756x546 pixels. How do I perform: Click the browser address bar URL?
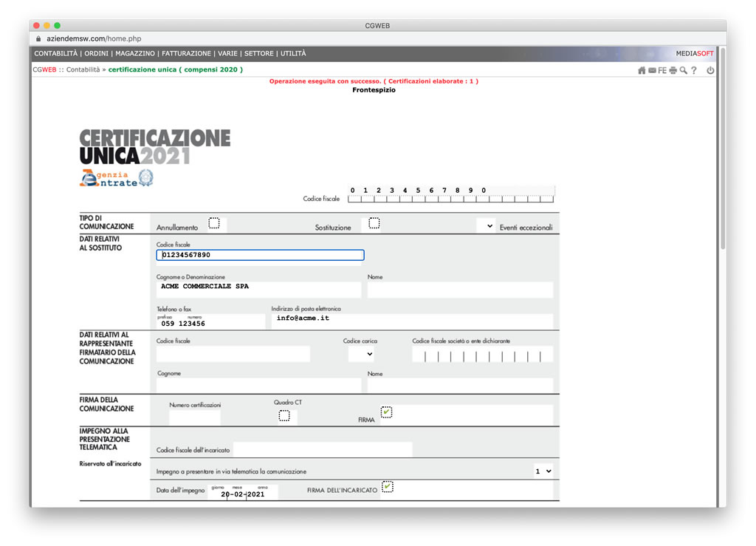[x=94, y=38]
